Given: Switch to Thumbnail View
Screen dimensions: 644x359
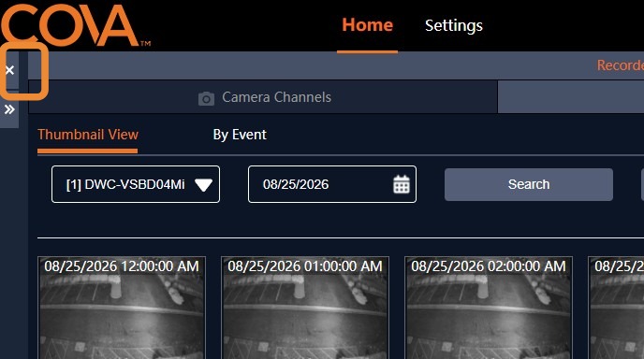Looking at the screenshot, I should pos(88,135).
